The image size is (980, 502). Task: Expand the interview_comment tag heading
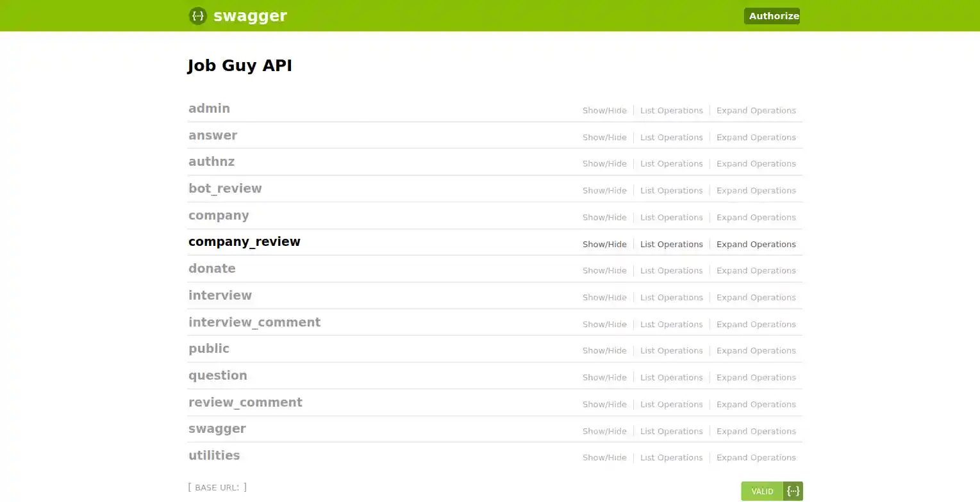254,322
